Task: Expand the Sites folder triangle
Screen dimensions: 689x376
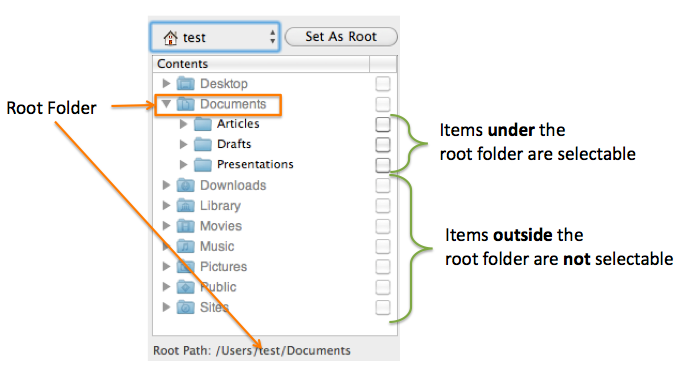Action: [x=166, y=307]
